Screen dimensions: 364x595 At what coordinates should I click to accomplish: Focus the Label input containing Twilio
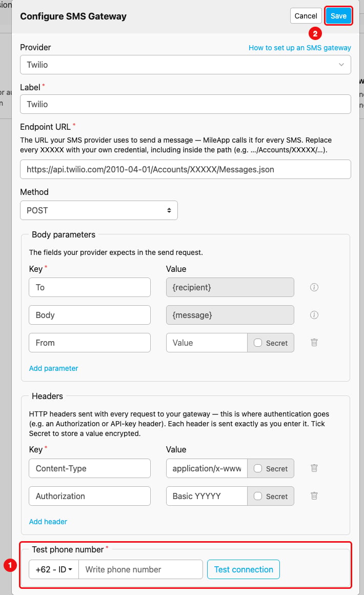pos(186,104)
